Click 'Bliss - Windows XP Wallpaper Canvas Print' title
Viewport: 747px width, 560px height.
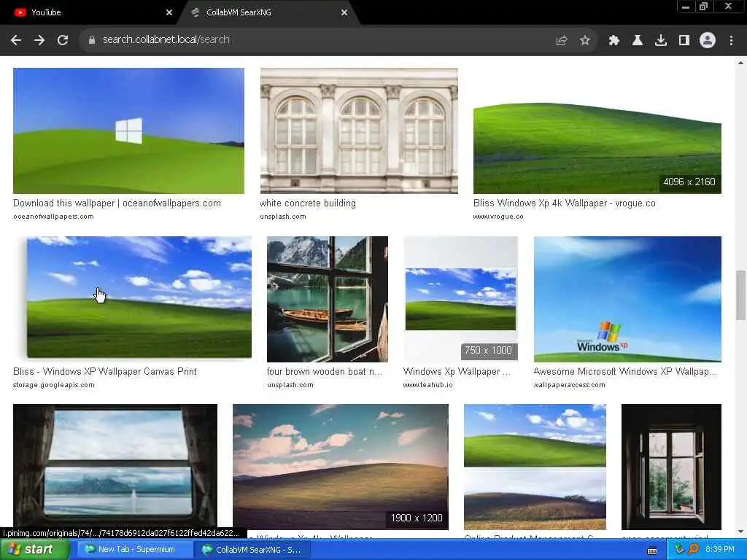click(105, 371)
